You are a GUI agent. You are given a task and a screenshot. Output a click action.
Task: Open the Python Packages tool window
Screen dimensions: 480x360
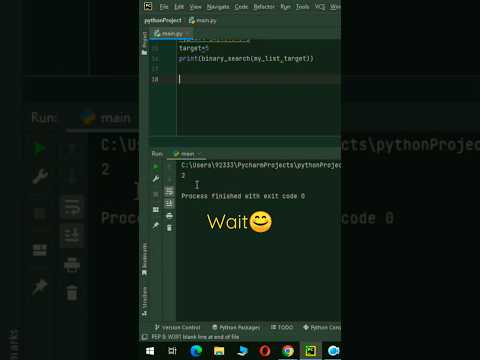[236, 327]
